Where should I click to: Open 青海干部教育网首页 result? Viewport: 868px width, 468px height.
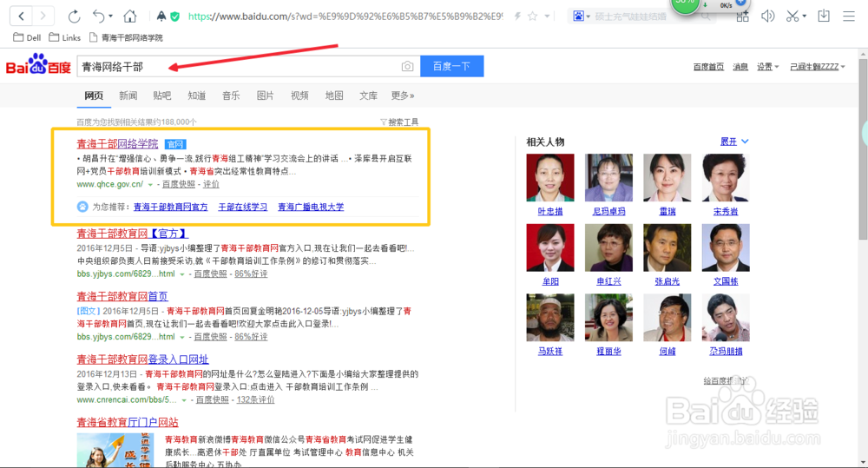[122, 296]
